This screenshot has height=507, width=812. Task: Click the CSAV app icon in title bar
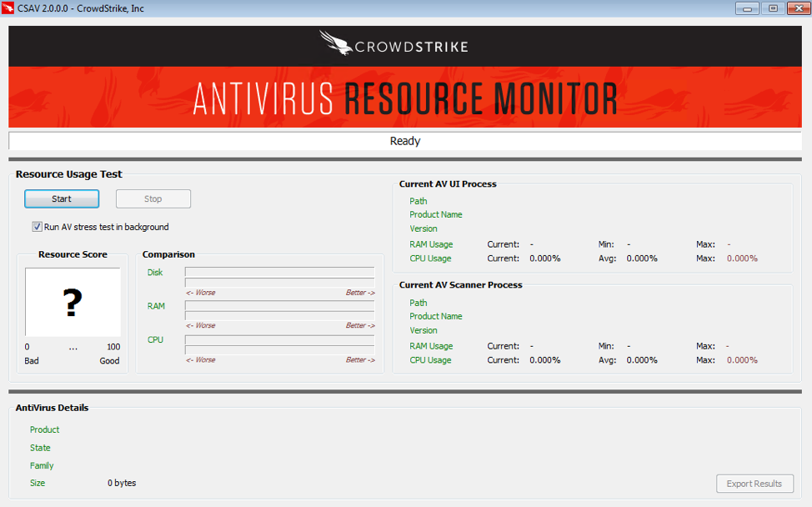pos(8,8)
